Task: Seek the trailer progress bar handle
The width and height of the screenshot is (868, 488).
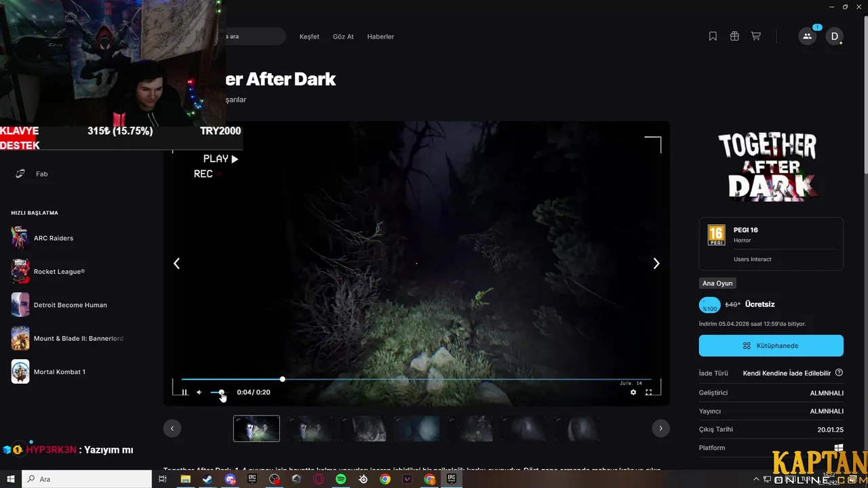Action: coord(282,380)
